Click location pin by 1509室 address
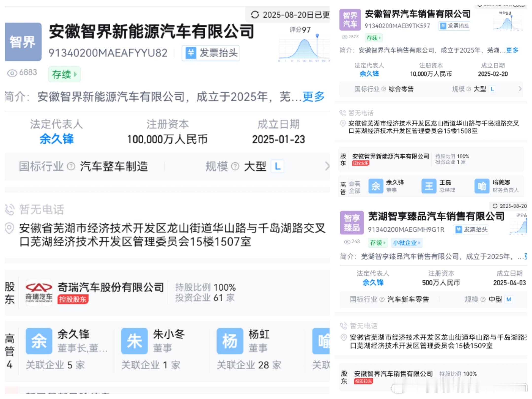 click(344, 337)
